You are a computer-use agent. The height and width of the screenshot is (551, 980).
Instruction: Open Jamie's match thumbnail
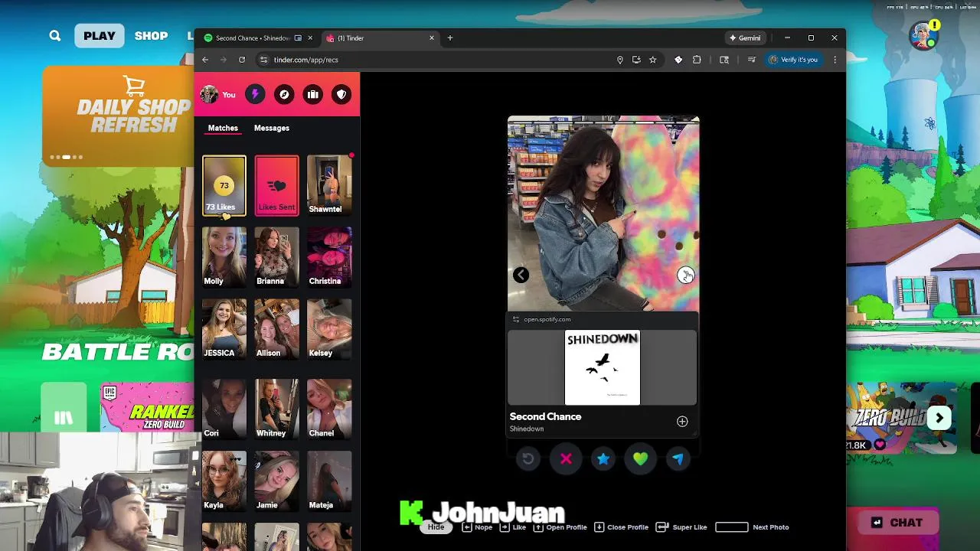pos(276,481)
